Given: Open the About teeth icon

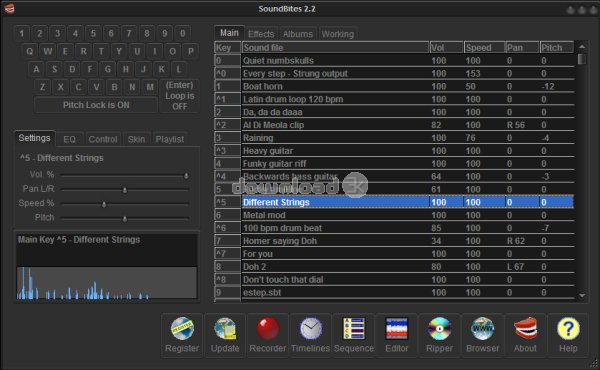Looking at the screenshot, I should coord(525,329).
